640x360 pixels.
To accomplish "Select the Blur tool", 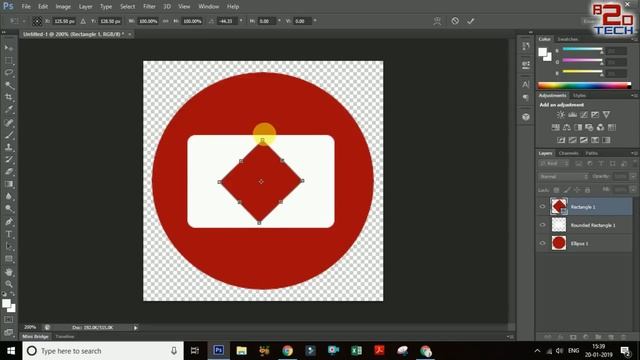I will click(9, 196).
